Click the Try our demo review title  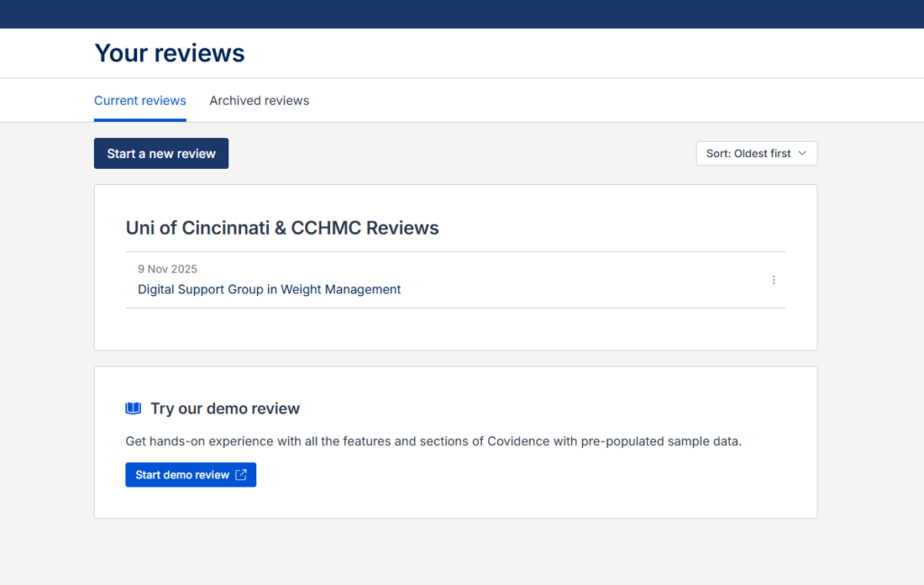coord(225,409)
